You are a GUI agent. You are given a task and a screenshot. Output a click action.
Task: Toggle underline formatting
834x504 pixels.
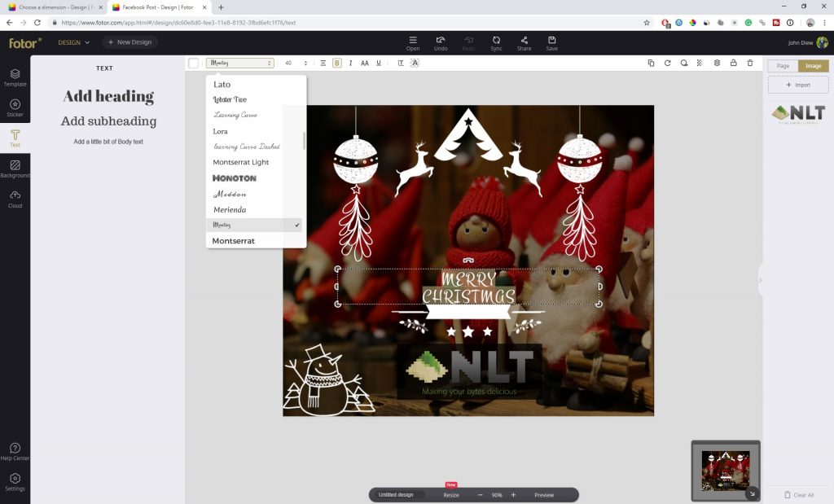pos(379,63)
